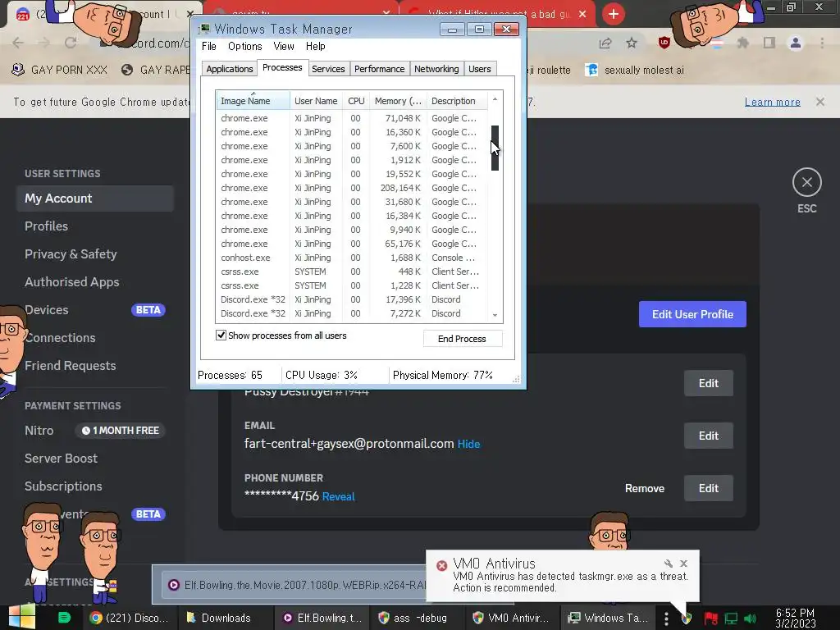This screenshot has width=840, height=630.
Task: Remove the phone number in Discord
Action: coord(645,489)
